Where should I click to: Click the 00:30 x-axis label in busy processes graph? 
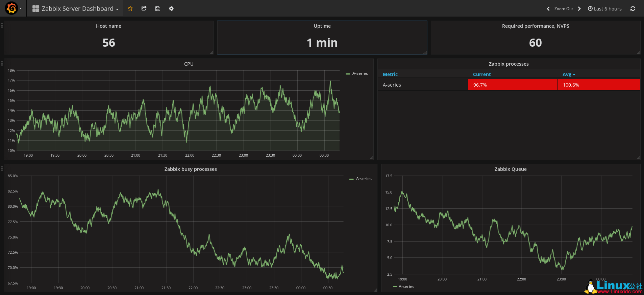[x=328, y=288]
